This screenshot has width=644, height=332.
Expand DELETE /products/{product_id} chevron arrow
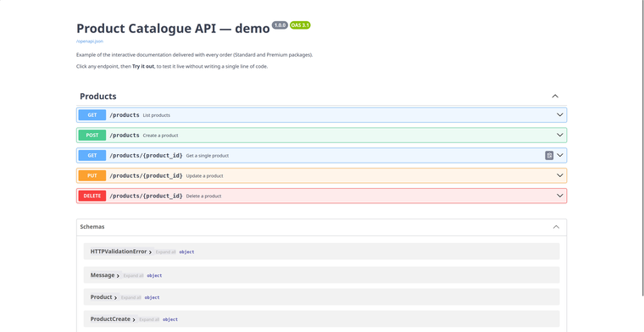coord(559,196)
